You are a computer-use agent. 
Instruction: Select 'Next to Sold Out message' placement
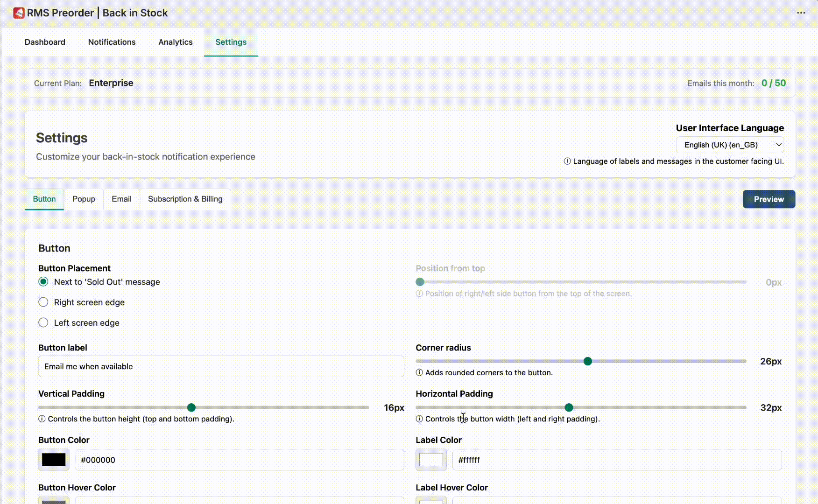click(43, 282)
